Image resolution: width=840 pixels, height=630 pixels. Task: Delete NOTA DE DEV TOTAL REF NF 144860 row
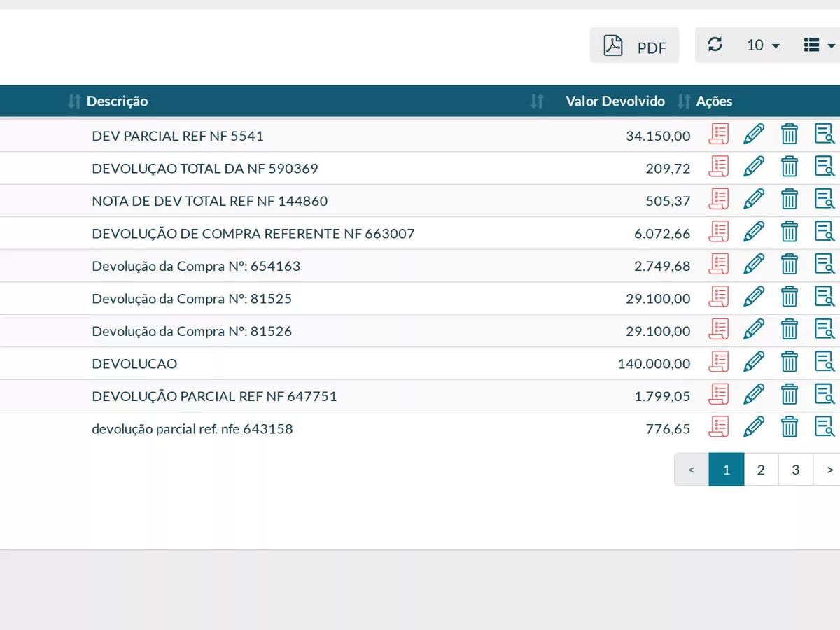790,199
